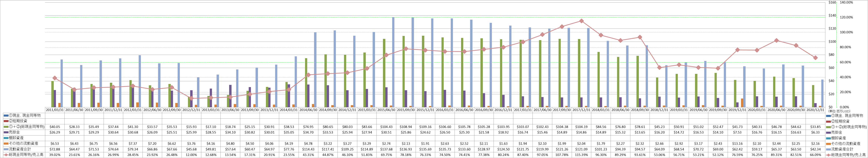Image resolution: width=868 pixels, height=158 pixels.
Task: Select the $6.33 accounts receivable cell
Action: [815, 132]
